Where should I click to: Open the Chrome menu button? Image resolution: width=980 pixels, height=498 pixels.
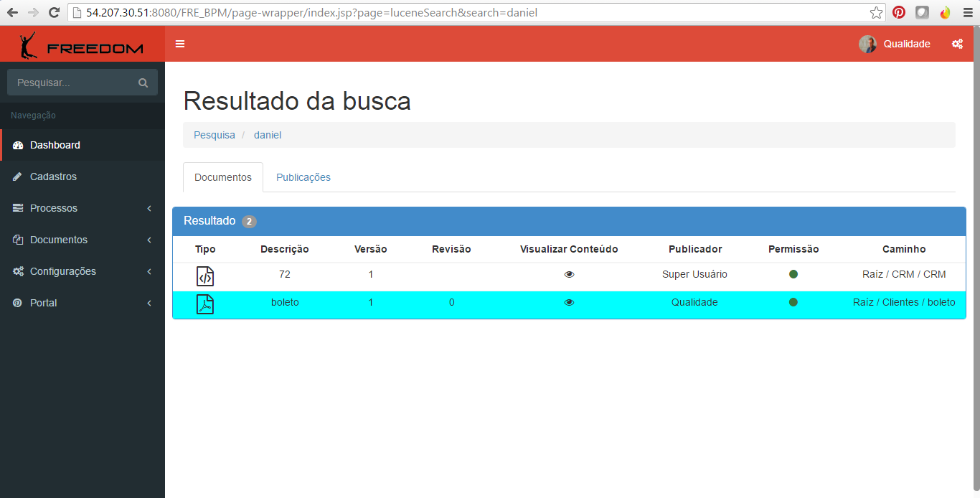968,12
